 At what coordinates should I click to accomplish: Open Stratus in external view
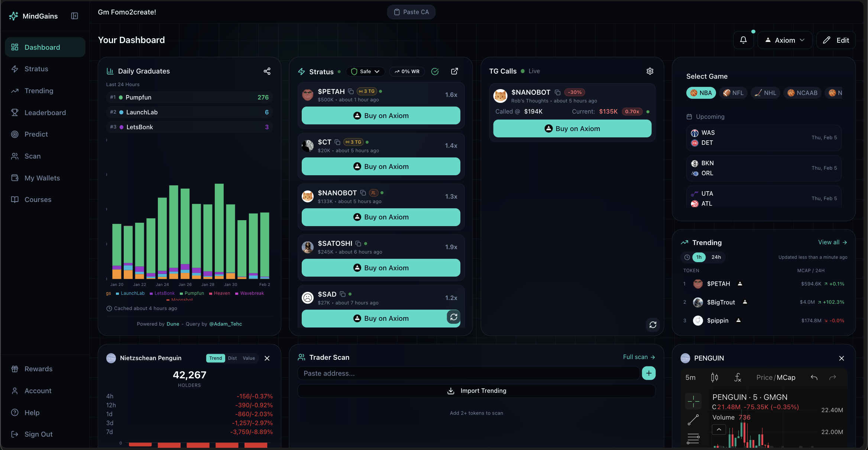pyautogui.click(x=454, y=71)
